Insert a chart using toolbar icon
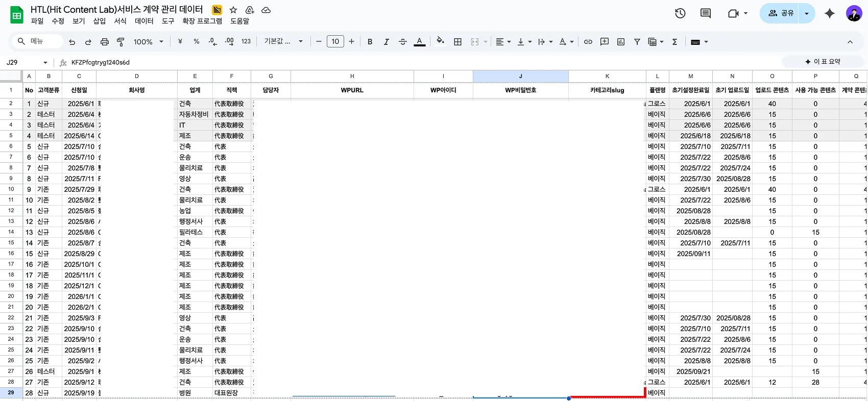 pos(621,42)
